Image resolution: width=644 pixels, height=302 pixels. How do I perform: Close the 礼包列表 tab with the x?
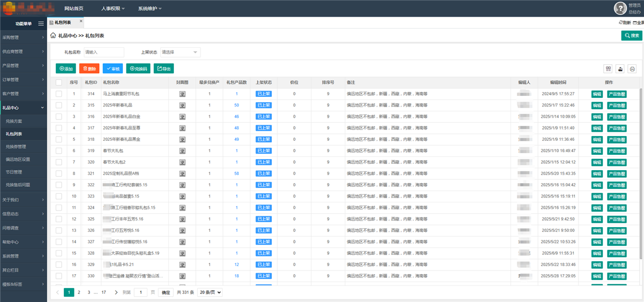[81, 21]
